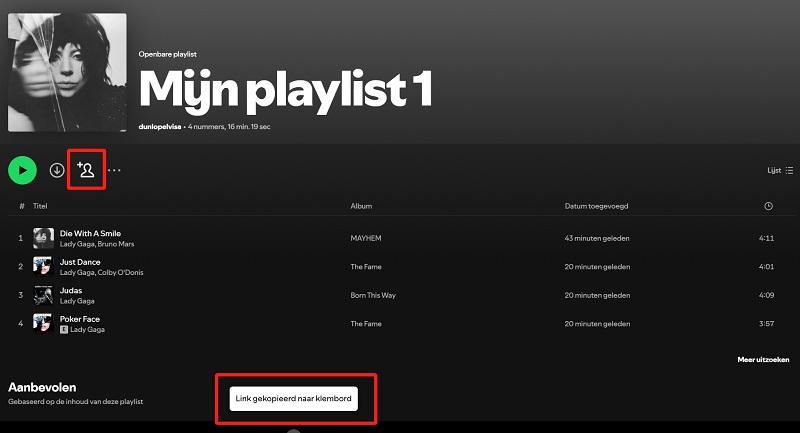Click the 3:57 duration of Poker Face
This screenshot has width=800, height=433.
(x=766, y=324)
